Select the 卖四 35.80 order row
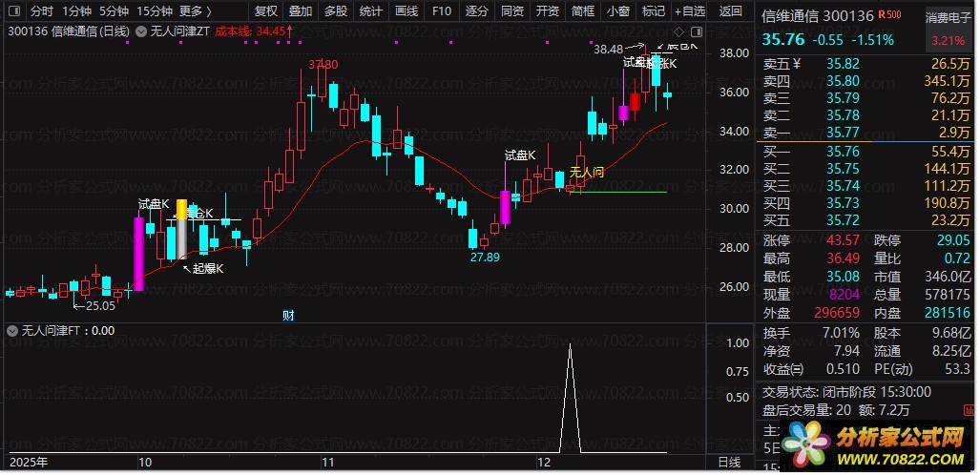This screenshot has width=980, height=475. pos(867,81)
